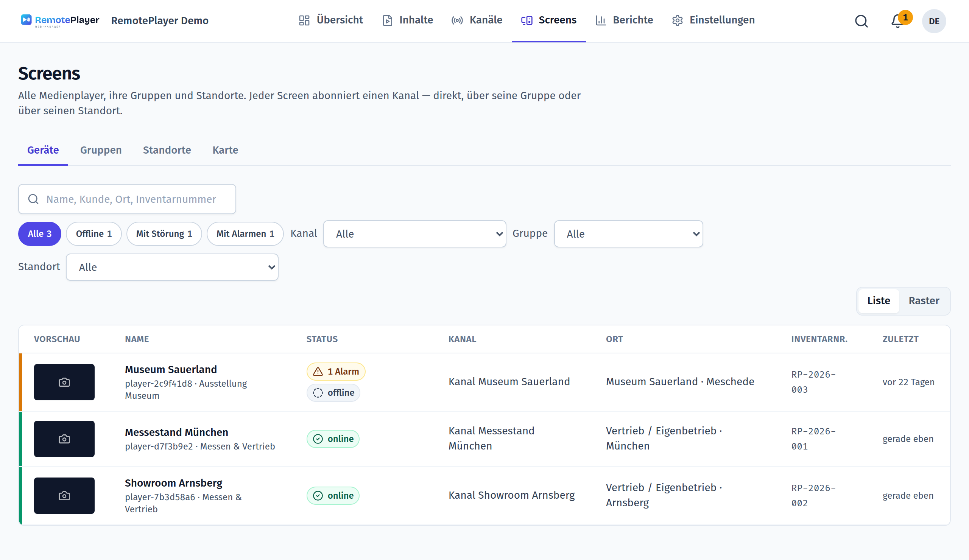Open the Kanal filter dropdown
The image size is (969, 560).
pyautogui.click(x=415, y=234)
